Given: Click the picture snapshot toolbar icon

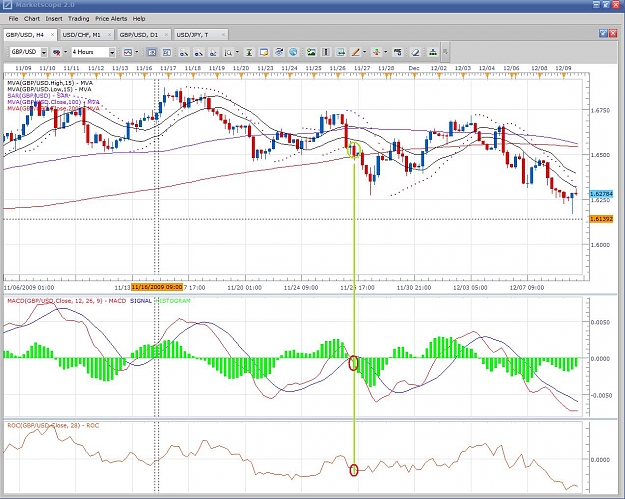Looking at the screenshot, I should click(x=311, y=52).
